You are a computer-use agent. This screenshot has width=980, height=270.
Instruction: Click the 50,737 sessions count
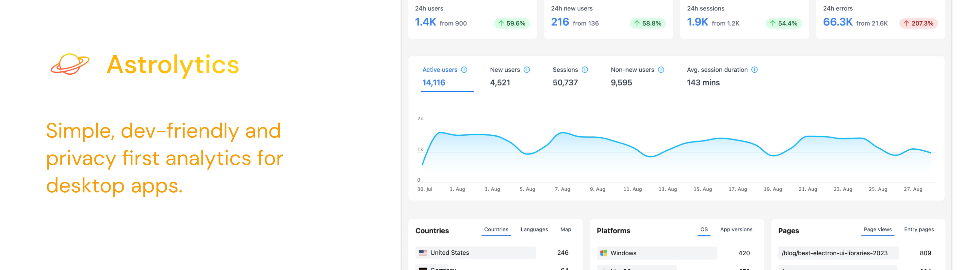pos(565,82)
